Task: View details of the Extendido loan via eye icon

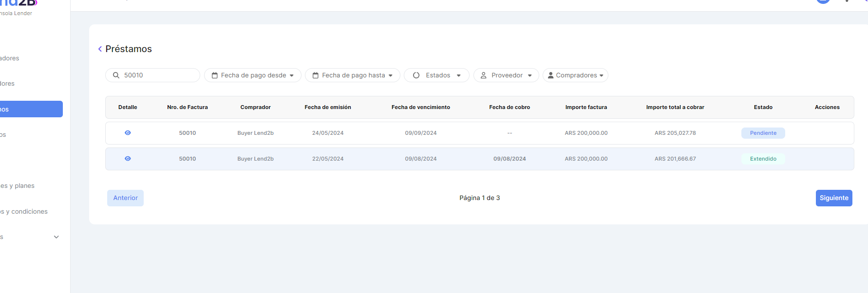Action: click(128, 159)
